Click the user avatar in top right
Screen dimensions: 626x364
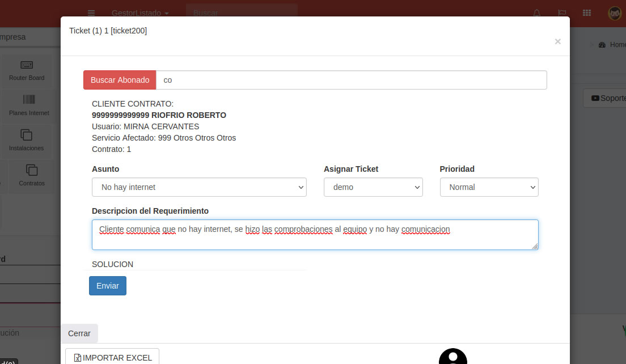[615, 12]
